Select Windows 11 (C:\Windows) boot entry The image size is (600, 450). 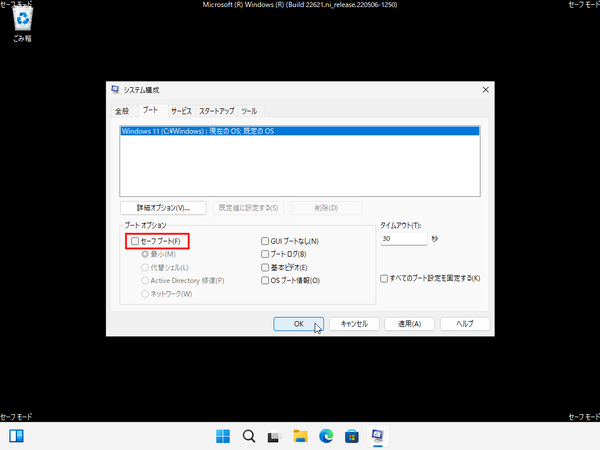coord(300,131)
